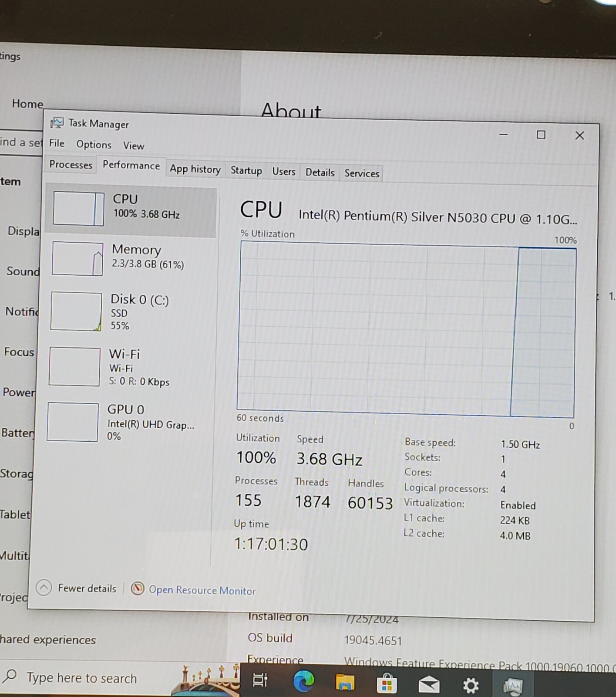The image size is (616, 697).
Task: Open Resource Monitor link
Action: coord(202,590)
